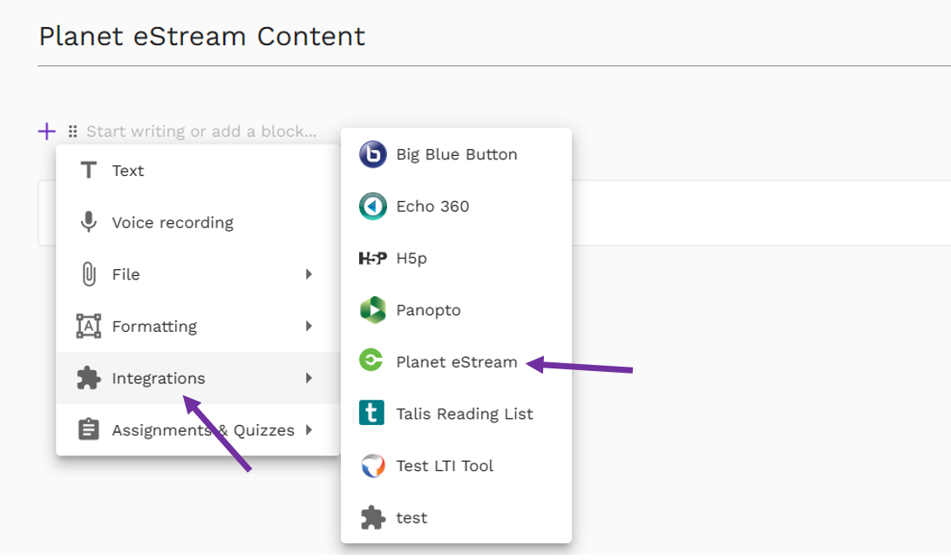The image size is (951, 560).
Task: Click the Talis Reading List t icon
Action: (371, 413)
